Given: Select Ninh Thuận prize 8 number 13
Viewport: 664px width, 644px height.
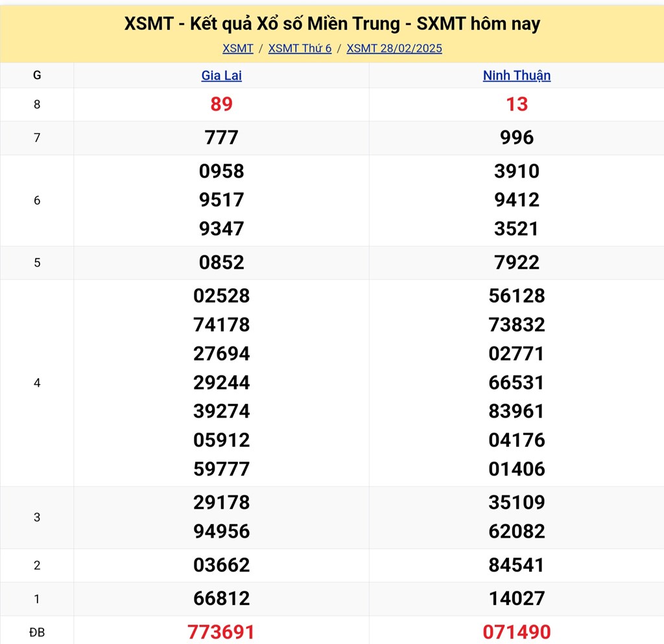Looking at the screenshot, I should (517, 104).
